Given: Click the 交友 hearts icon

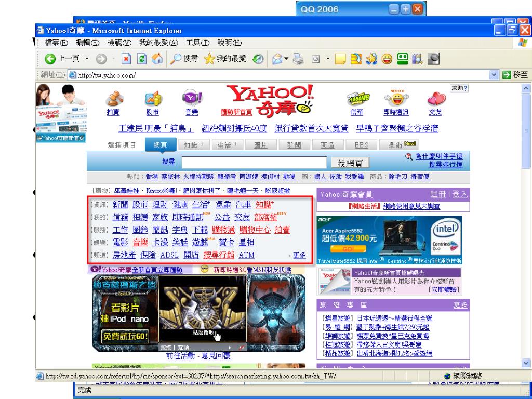Looking at the screenshot, I should point(436,99).
